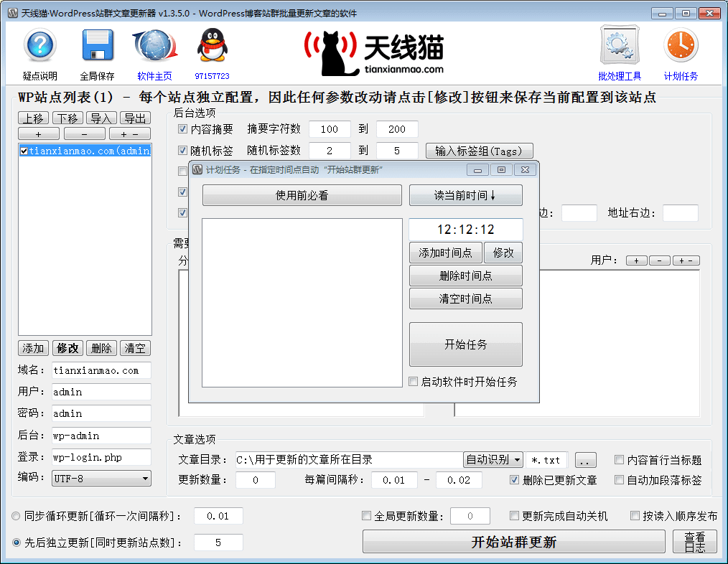The width and height of the screenshot is (728, 564).
Task: Open the 软件主页 globe icon
Action: coord(154,45)
